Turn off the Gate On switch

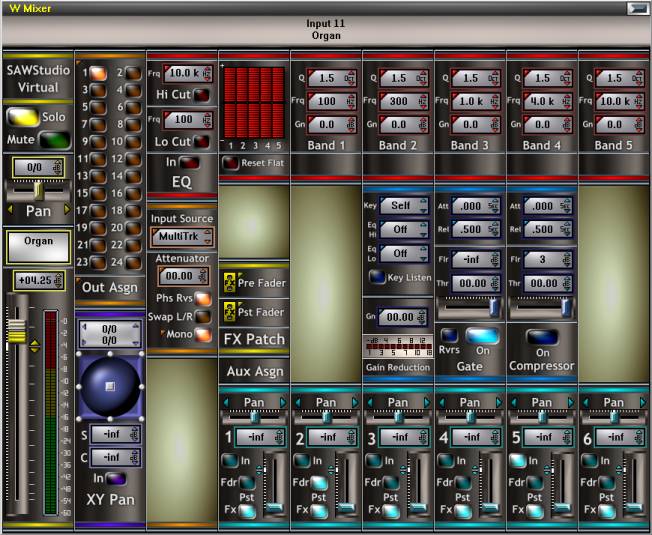pos(481,336)
